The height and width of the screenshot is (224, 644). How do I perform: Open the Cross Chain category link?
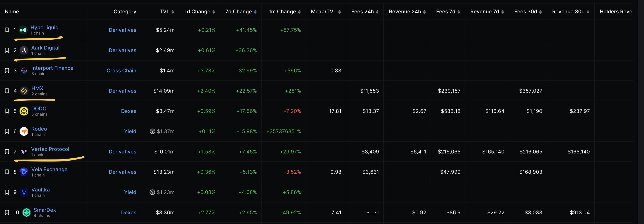coord(121,71)
